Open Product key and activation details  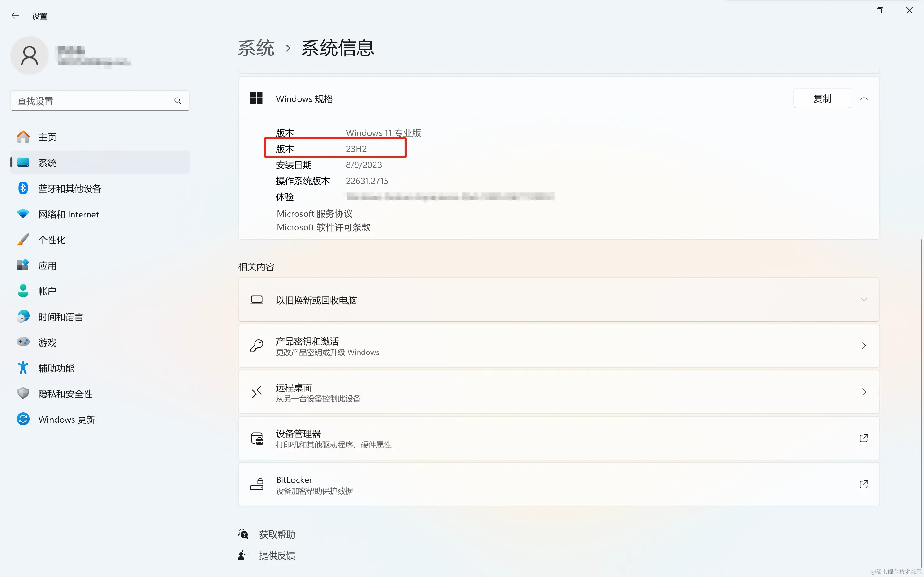pos(558,346)
